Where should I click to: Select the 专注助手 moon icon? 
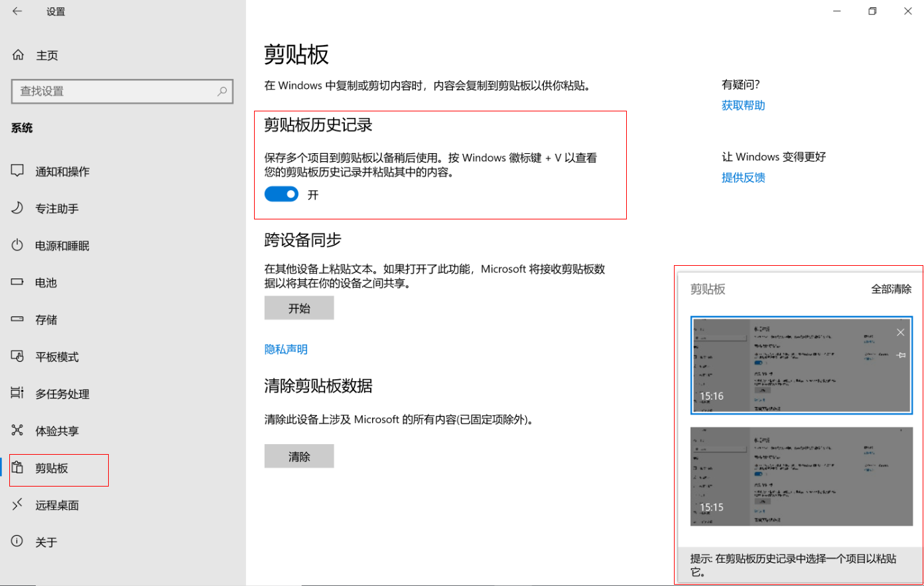tap(18, 208)
